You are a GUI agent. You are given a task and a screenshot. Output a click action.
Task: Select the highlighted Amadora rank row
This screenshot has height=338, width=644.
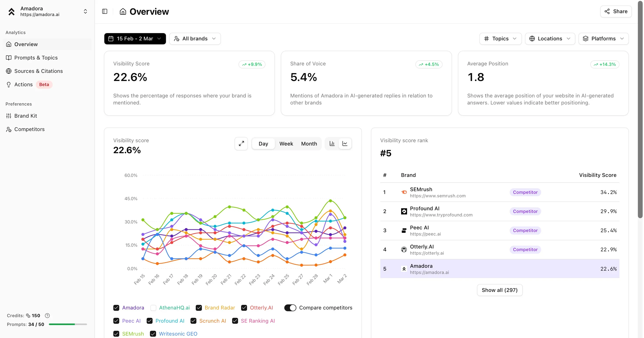500,269
